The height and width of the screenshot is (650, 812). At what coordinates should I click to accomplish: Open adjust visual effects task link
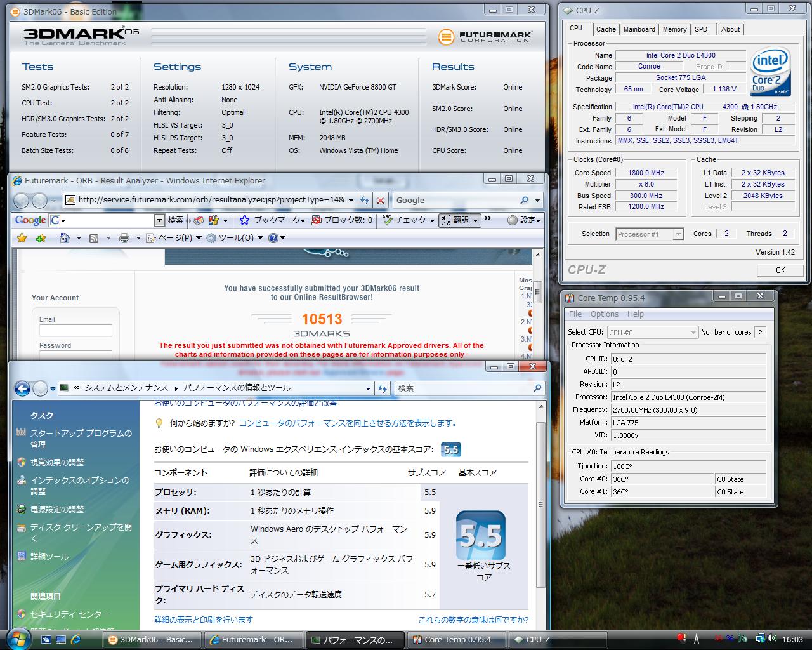click(x=57, y=463)
